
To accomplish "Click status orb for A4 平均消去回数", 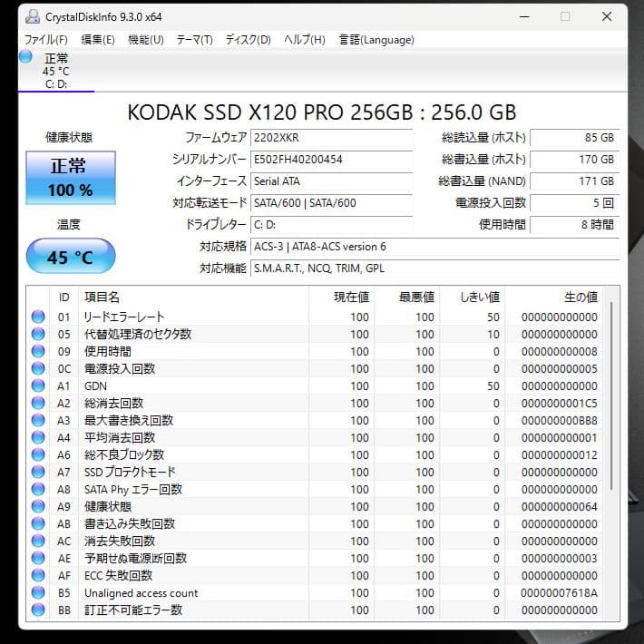I will tap(38, 437).
